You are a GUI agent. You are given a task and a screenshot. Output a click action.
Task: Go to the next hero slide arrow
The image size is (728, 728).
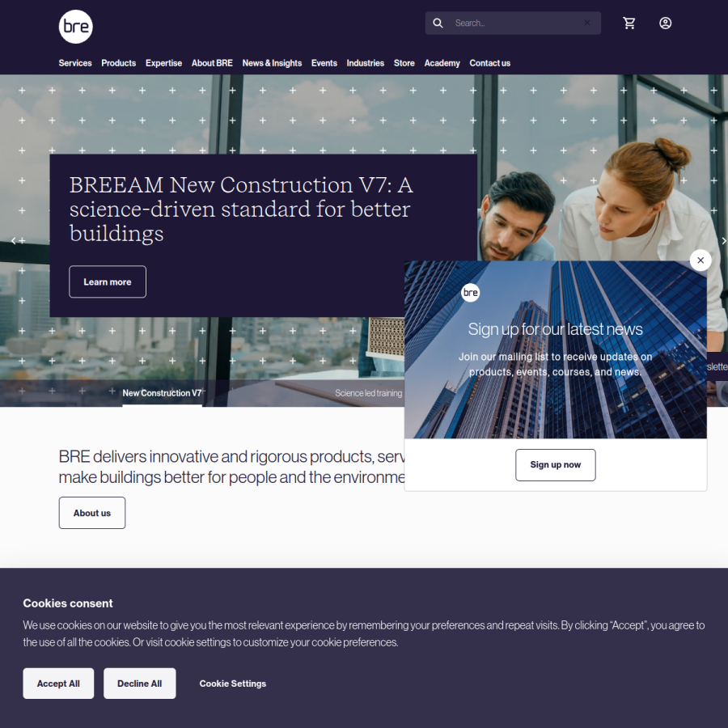(x=723, y=240)
